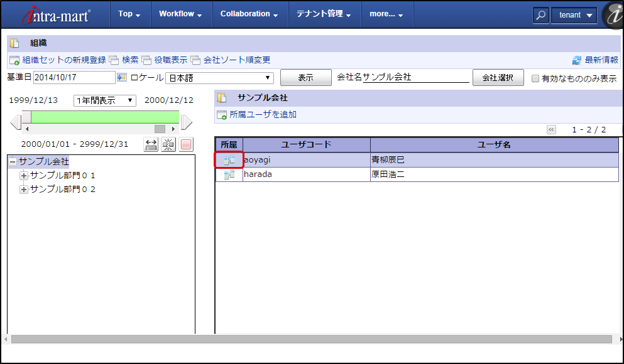
Task: Collapse the サンプル会社 root node
Action: pyautogui.click(x=13, y=162)
